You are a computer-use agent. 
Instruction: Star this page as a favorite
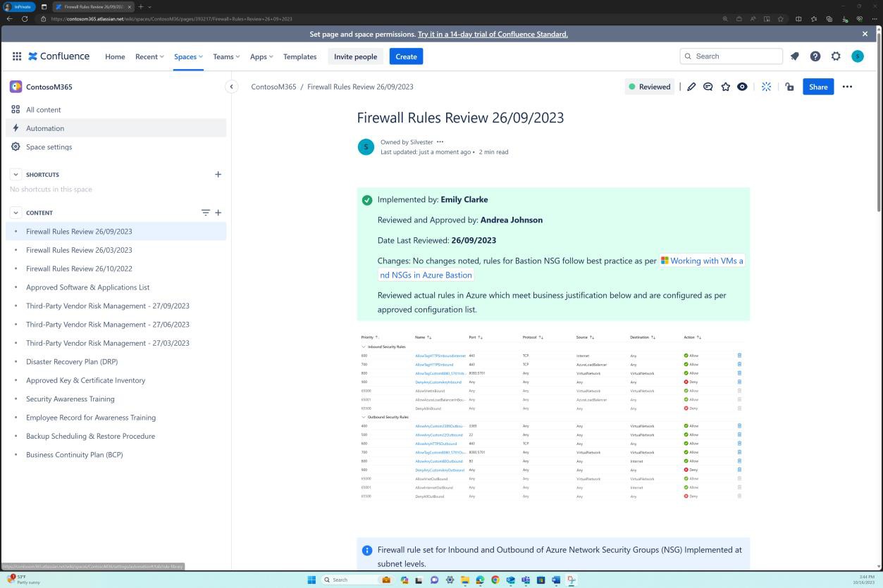coord(725,87)
